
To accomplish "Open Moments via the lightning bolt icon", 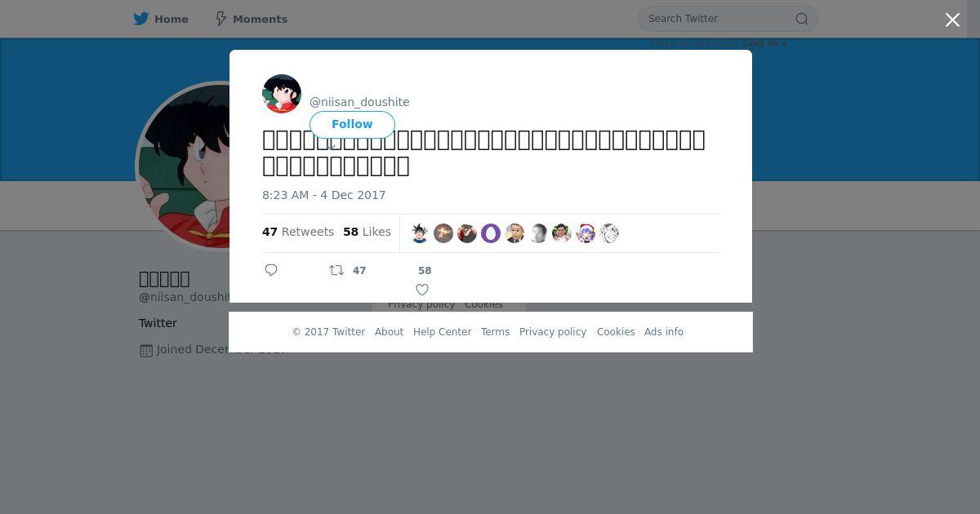I will (220, 19).
